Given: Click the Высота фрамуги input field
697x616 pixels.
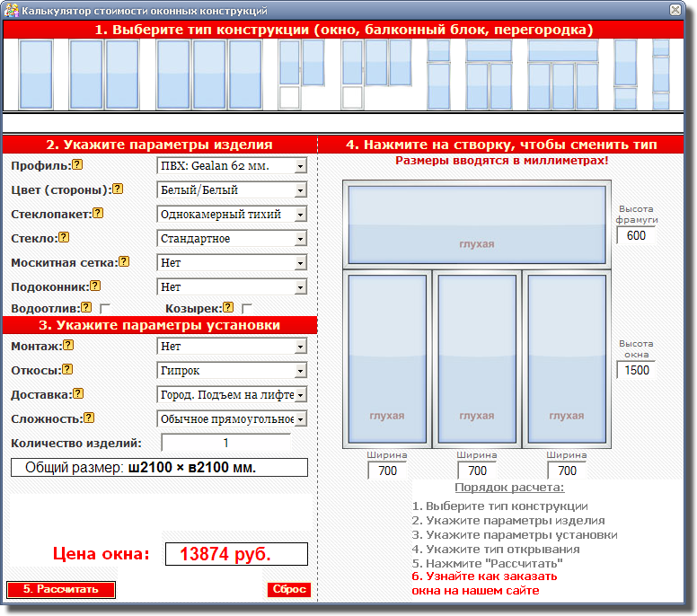Looking at the screenshot, I should (636, 235).
